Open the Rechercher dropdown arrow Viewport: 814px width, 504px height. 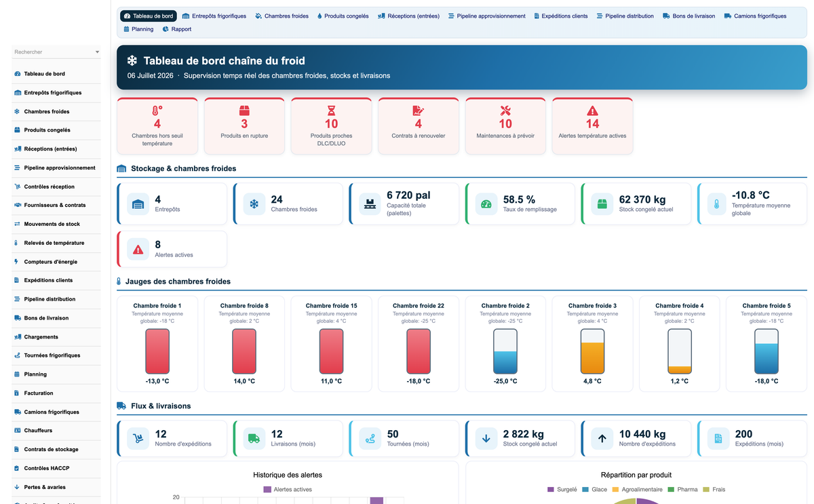(x=97, y=52)
